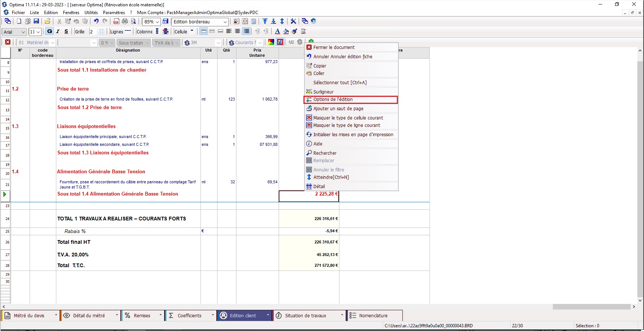The image size is (644, 331).
Task: Click Initialiser les mises en page d'impression
Action: point(351,135)
